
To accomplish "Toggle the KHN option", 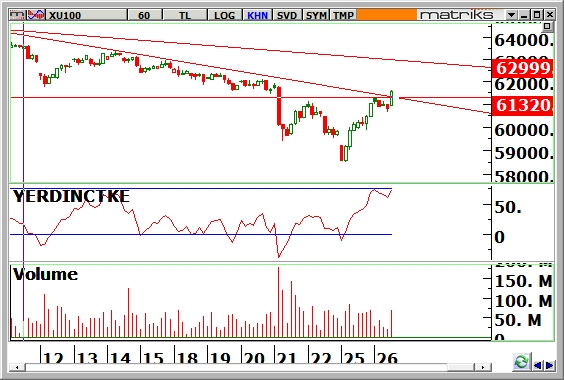I will coord(258,15).
